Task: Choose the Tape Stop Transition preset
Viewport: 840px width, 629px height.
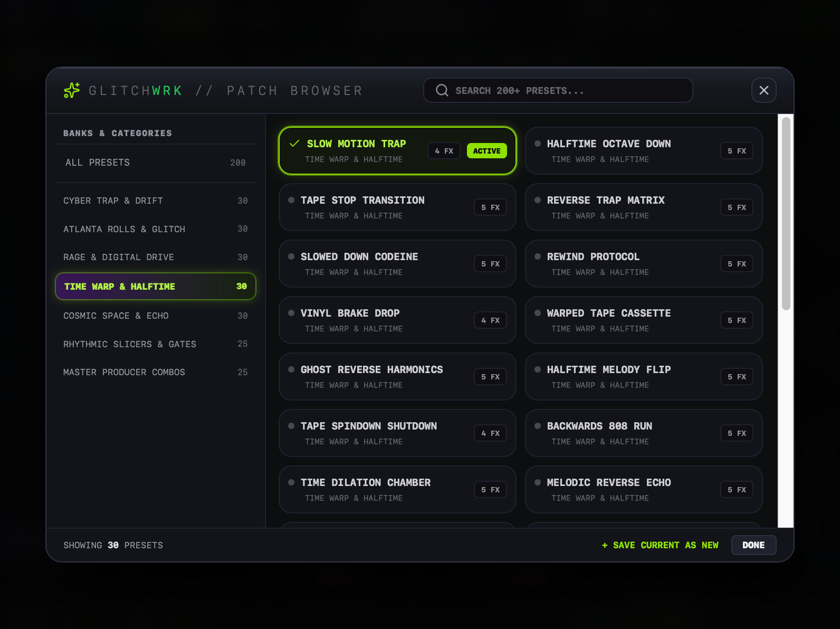Action: click(x=397, y=207)
